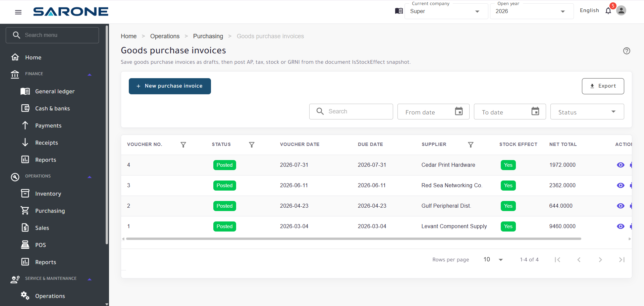This screenshot has height=306, width=644.
Task: Collapse the SERVICE & MAINTENANCE section
Action: (90, 279)
